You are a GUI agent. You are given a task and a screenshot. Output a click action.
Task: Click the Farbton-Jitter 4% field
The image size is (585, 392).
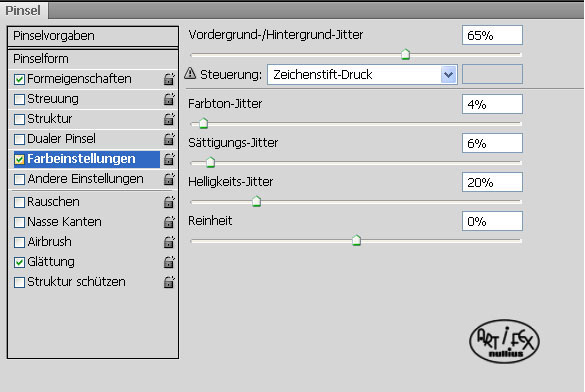point(492,104)
